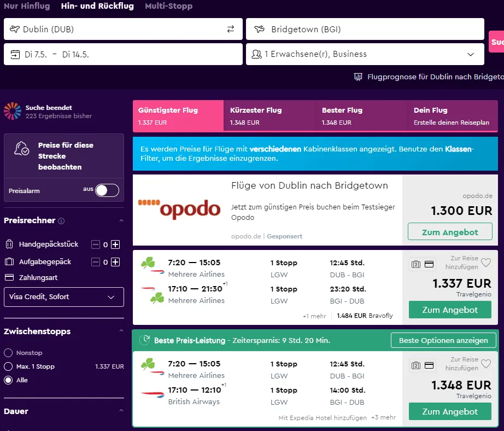Click the info icon beside Preisrechner

[x=61, y=221]
